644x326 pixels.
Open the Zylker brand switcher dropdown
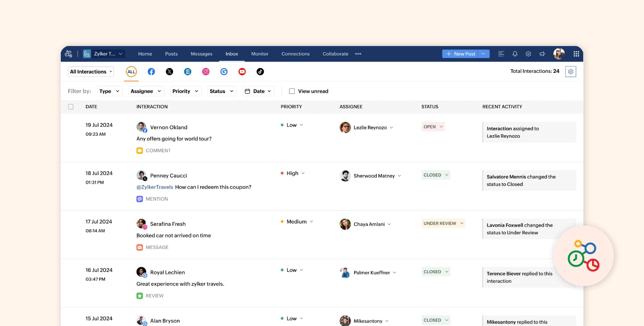click(104, 54)
